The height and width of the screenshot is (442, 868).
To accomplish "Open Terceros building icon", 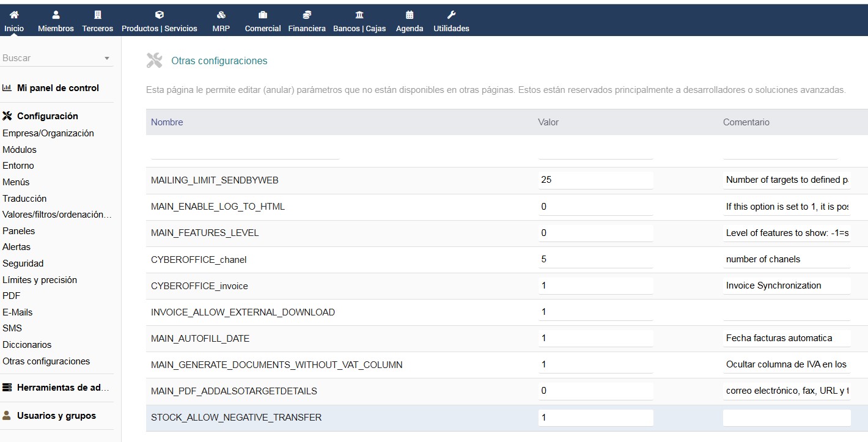I will (x=98, y=15).
